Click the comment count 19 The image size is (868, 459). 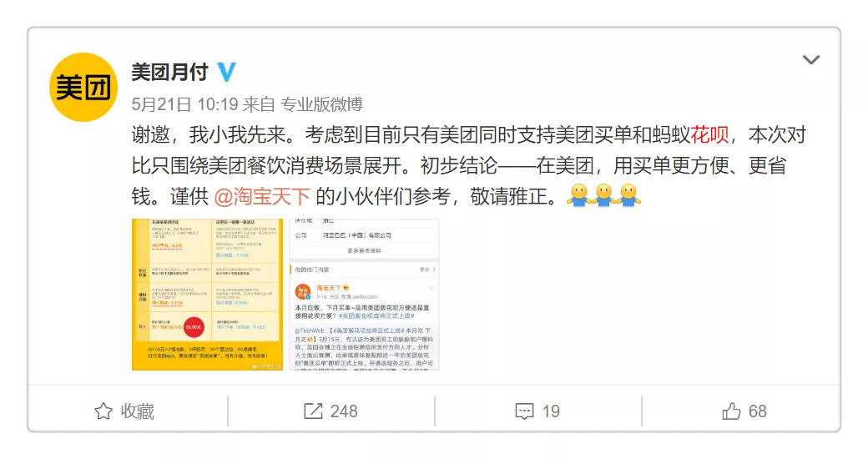[551, 411]
